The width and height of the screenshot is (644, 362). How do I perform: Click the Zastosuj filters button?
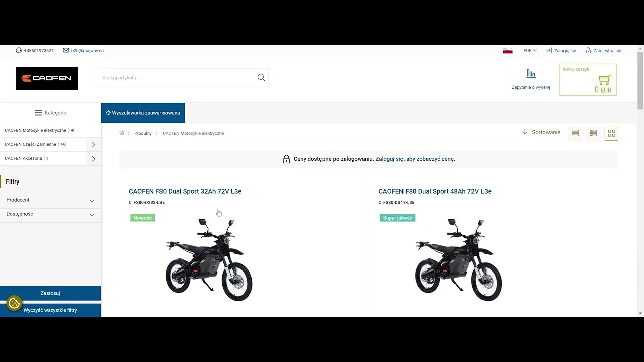click(x=50, y=293)
